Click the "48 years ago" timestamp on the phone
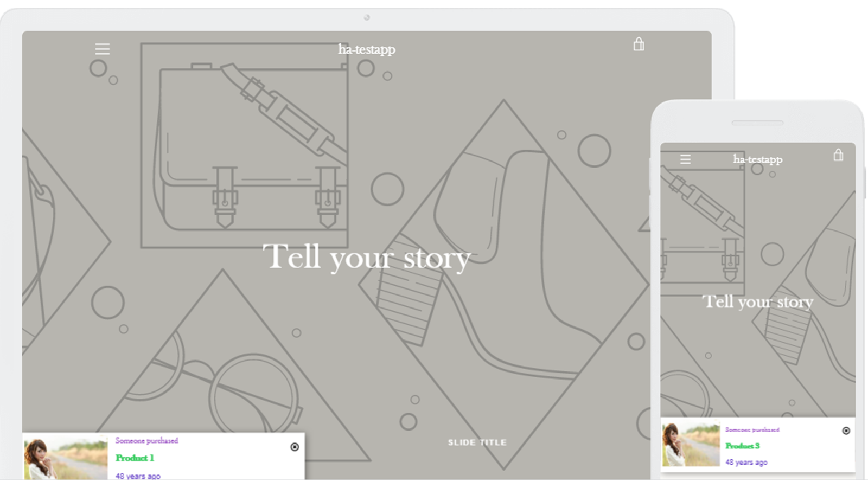The width and height of the screenshot is (868, 488). tap(746, 463)
